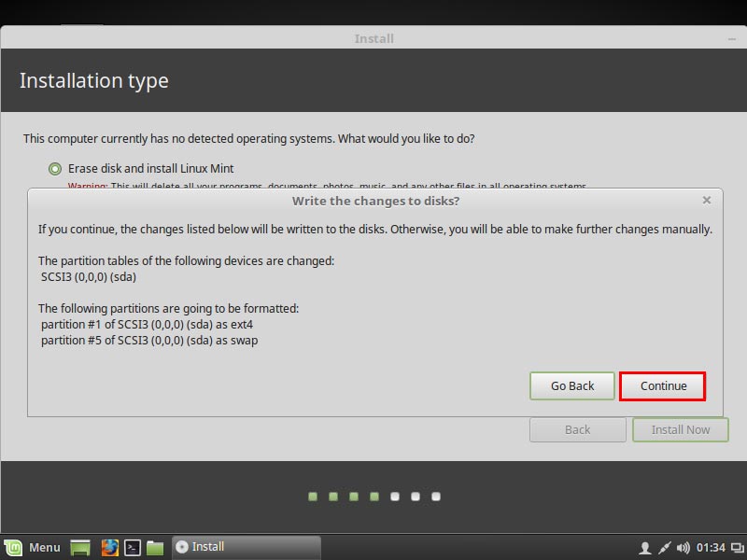Open the user applet in system tray

[x=645, y=548]
